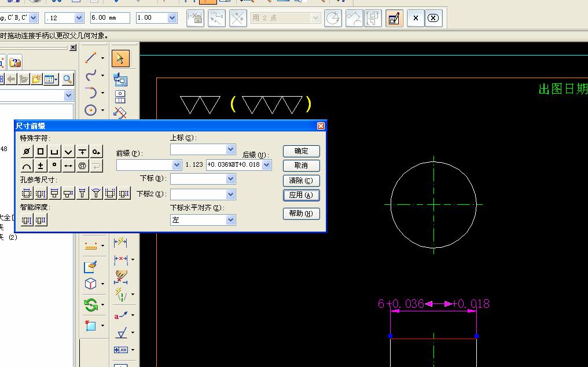Open the superscript (上标) dropdown
This screenshot has height=367, width=588.
(x=230, y=149)
